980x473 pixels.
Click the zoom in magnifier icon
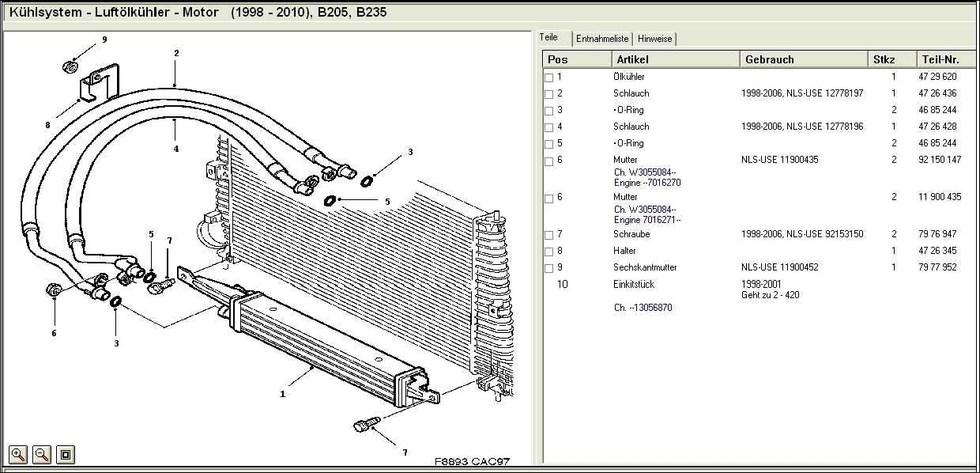tap(18, 454)
